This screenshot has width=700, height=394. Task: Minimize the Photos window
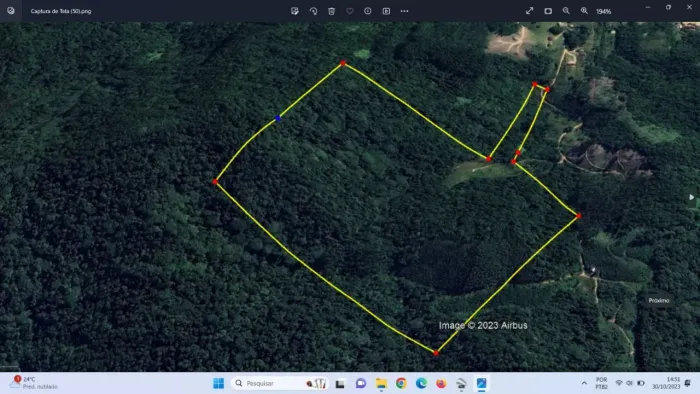pos(648,7)
